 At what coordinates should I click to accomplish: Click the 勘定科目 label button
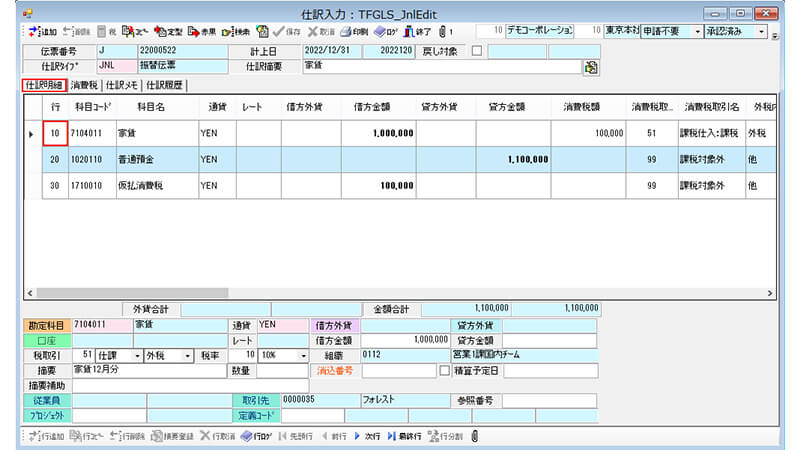47,325
